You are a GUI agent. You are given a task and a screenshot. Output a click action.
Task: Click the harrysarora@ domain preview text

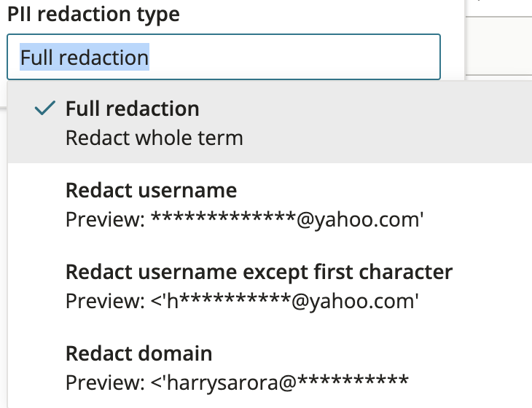pyautogui.click(x=237, y=382)
